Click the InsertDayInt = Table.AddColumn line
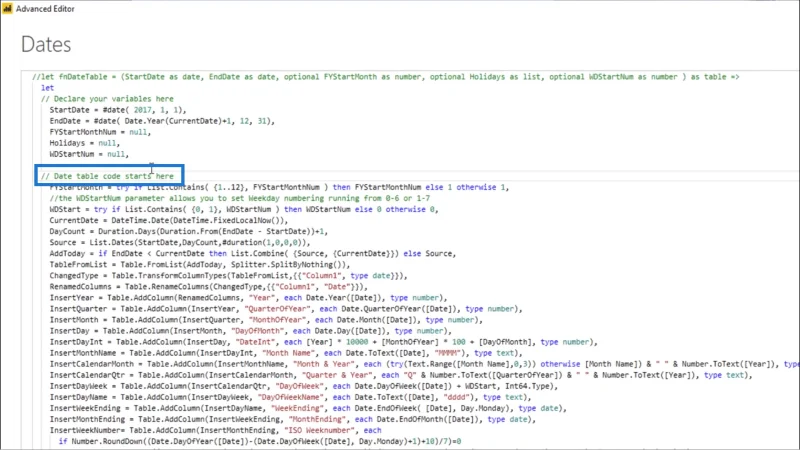This screenshot has height=450, width=800. 323,342
